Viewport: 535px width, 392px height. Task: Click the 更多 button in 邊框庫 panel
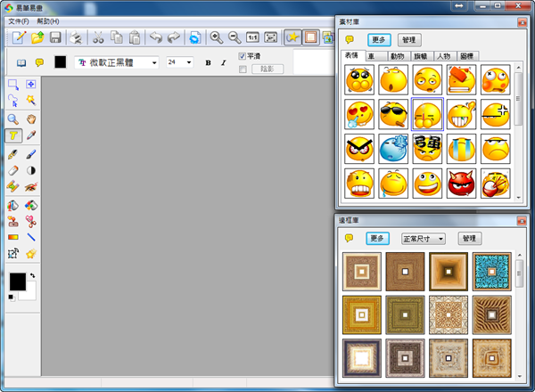[x=377, y=239]
